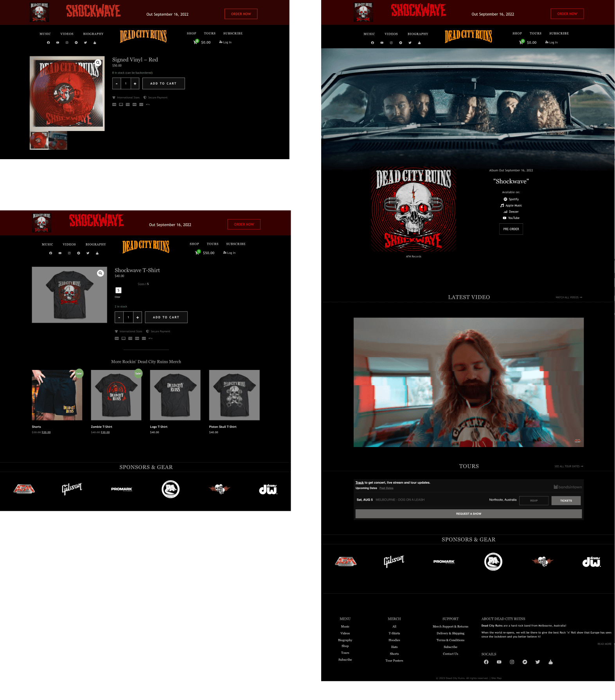Click the footer Twitter icon under Socails

pyautogui.click(x=538, y=662)
